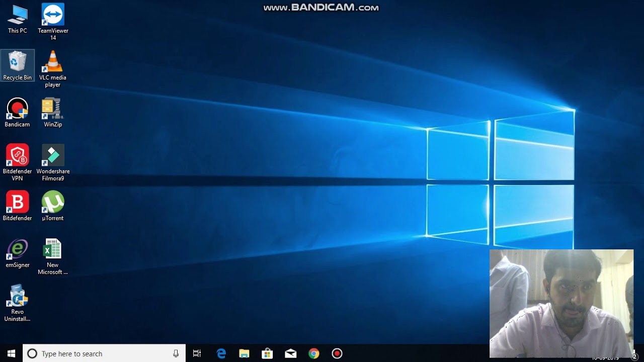The image size is (644, 362).
Task: Open Task View from the taskbar
Action: pyautogui.click(x=197, y=353)
